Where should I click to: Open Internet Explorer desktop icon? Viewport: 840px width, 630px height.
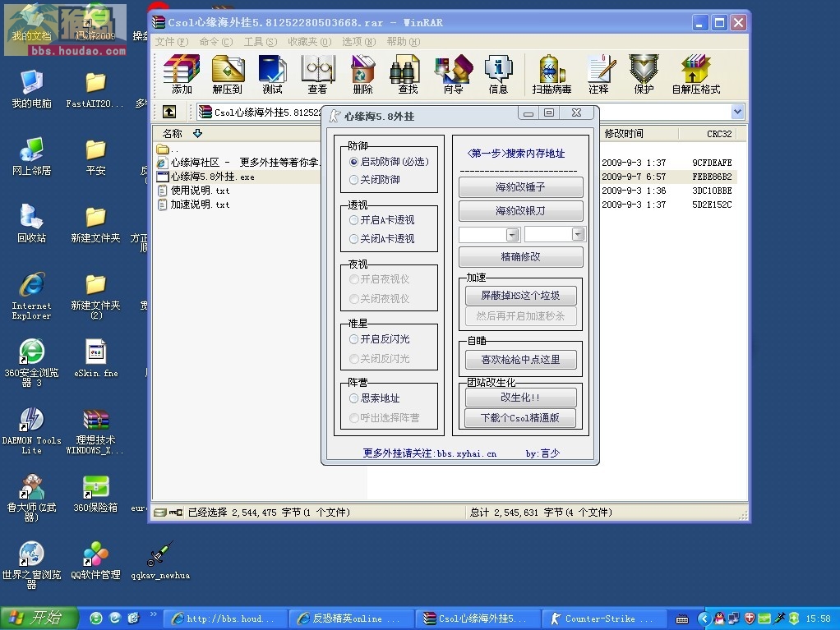[31, 296]
